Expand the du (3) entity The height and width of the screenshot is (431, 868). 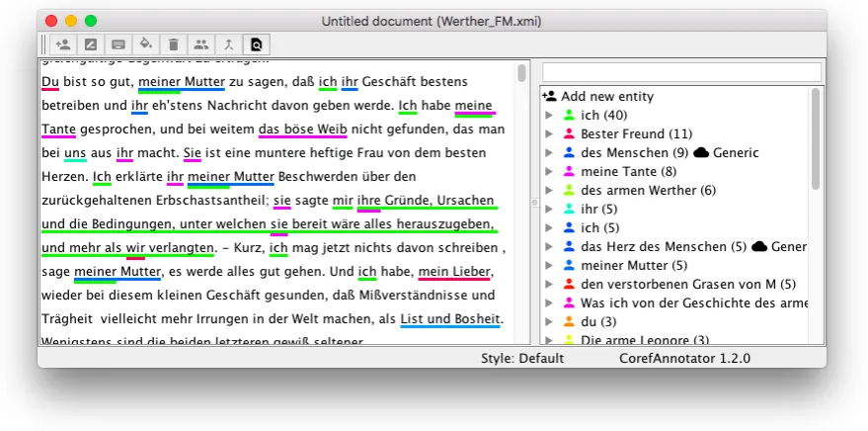549,322
